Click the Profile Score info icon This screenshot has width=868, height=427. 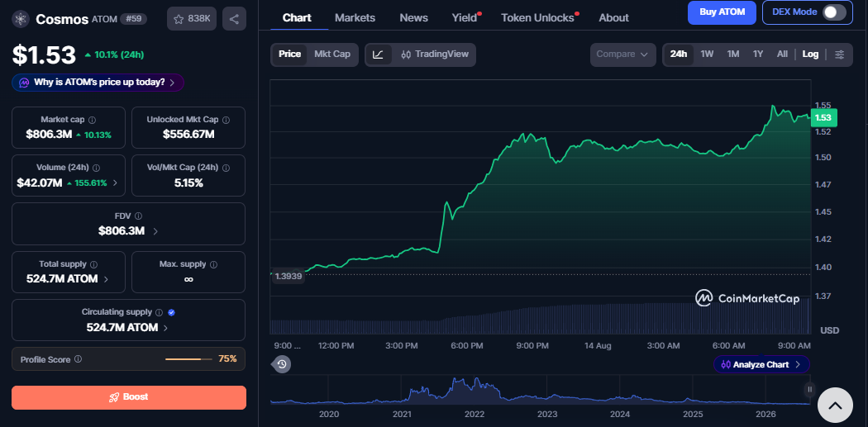point(78,359)
